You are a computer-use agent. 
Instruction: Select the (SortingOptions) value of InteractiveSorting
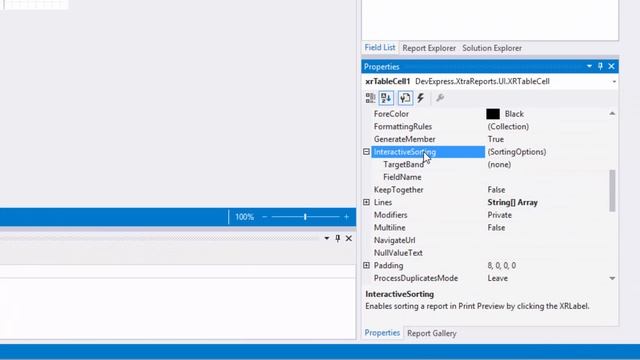pyautogui.click(x=517, y=152)
